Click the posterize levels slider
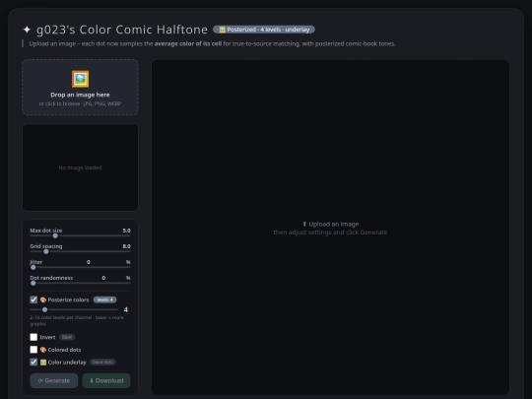Screen dimensions: 532x399 click(74, 309)
